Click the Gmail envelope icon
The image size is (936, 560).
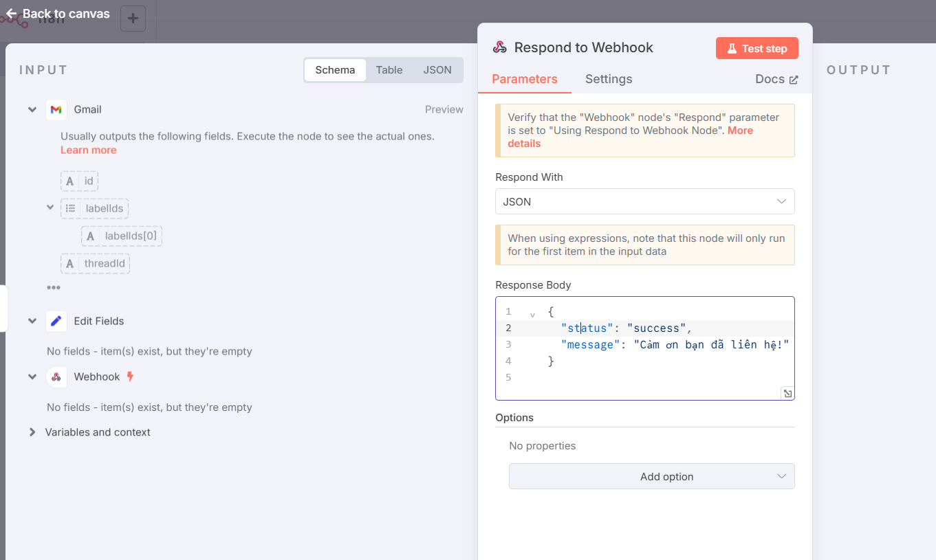click(56, 110)
